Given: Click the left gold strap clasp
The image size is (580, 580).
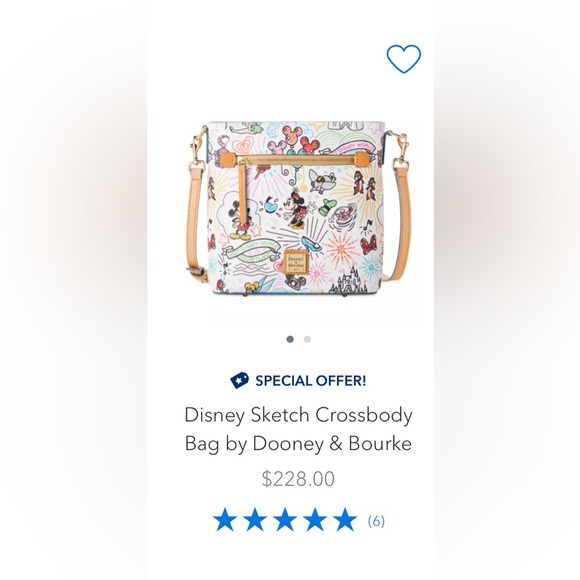Looking at the screenshot, I should click(x=197, y=154).
